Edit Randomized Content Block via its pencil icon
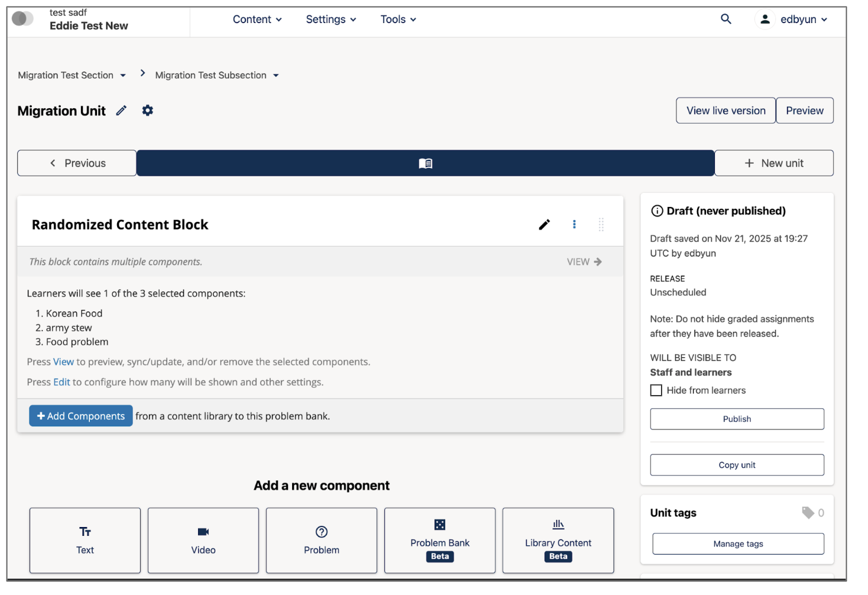 [x=544, y=224]
